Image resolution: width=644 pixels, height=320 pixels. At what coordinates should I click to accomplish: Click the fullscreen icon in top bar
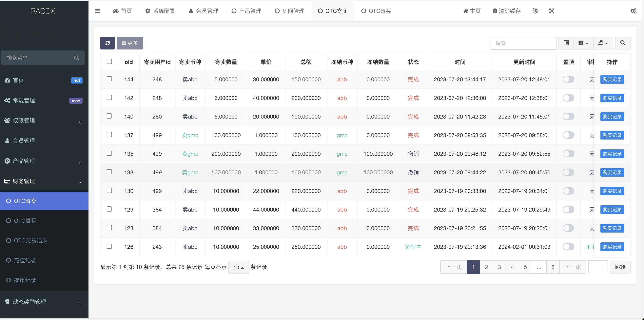tap(552, 11)
